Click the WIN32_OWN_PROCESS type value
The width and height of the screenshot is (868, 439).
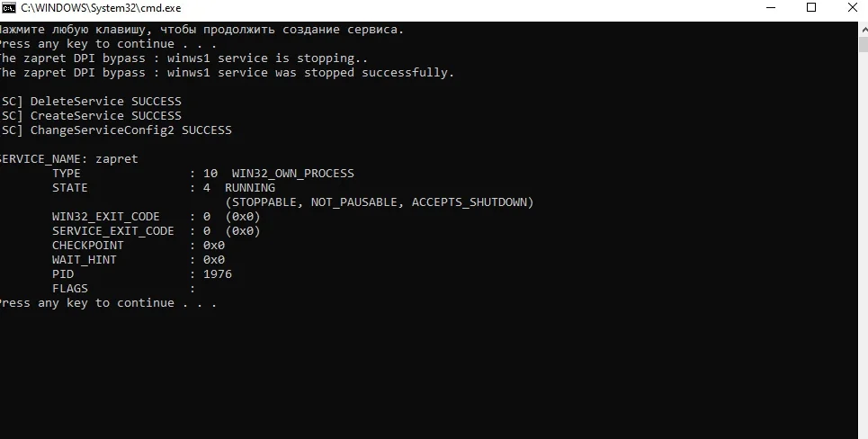[292, 173]
